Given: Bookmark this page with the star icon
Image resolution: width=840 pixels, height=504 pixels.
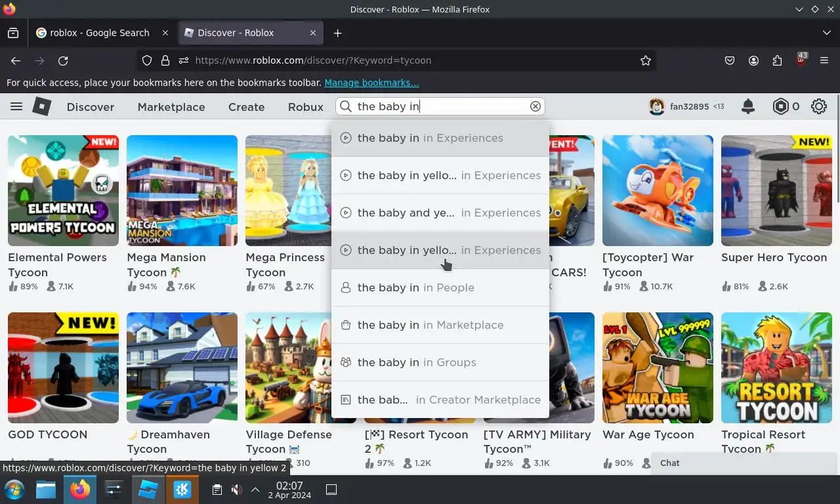Looking at the screenshot, I should [646, 60].
